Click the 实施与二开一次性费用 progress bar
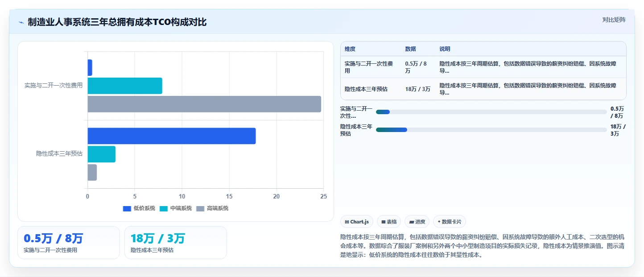The width and height of the screenshot is (644, 277). point(491,112)
